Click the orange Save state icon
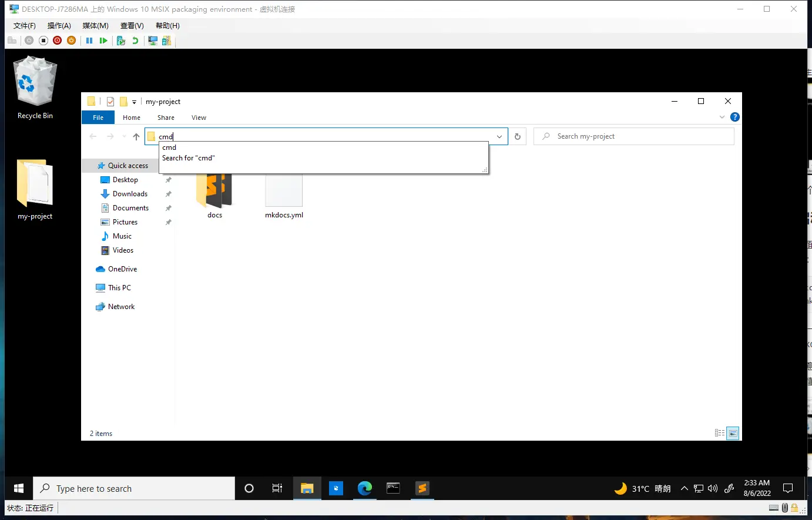Screen dimensions: 812x520 click(71, 41)
